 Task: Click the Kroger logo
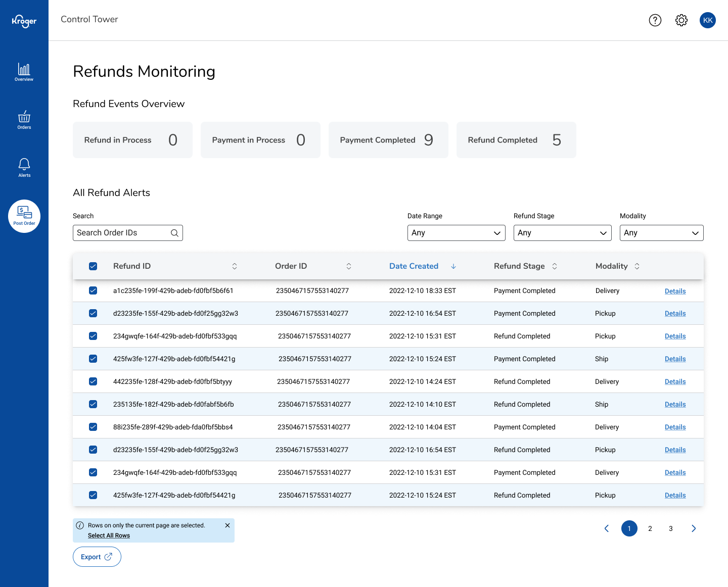tap(24, 21)
